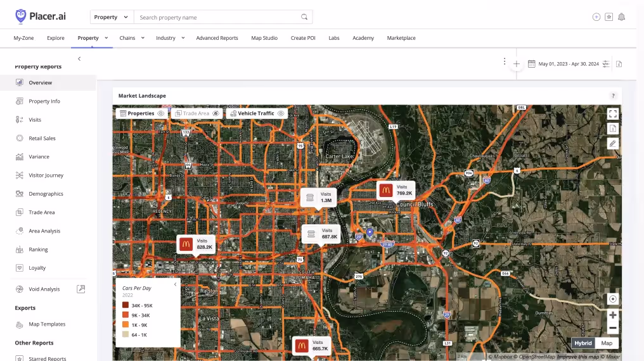This screenshot has height=361, width=644.
Task: Click the McDonald's marker with 665.7K visits
Action: point(312,346)
